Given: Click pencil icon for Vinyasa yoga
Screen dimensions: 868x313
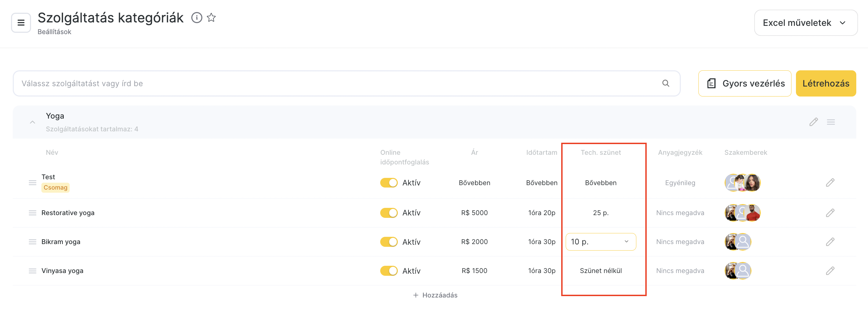Looking at the screenshot, I should (x=830, y=271).
